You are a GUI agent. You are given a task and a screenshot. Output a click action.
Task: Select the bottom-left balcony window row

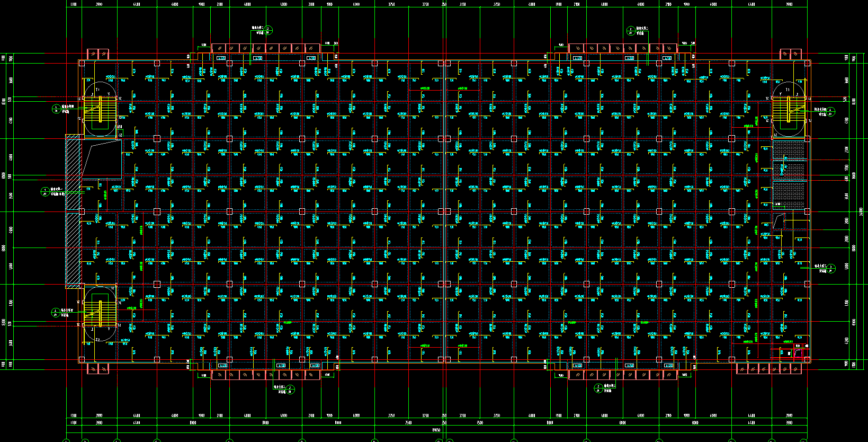click(266, 375)
